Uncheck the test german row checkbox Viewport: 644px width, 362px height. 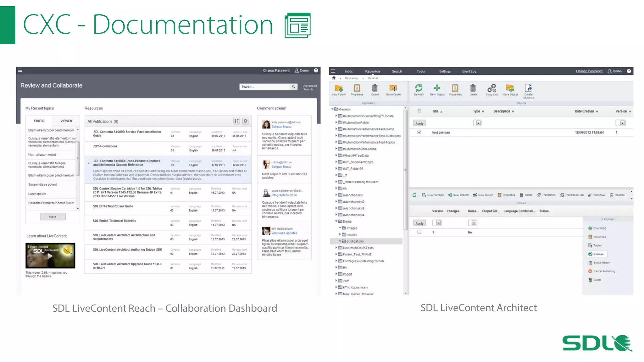(419, 132)
